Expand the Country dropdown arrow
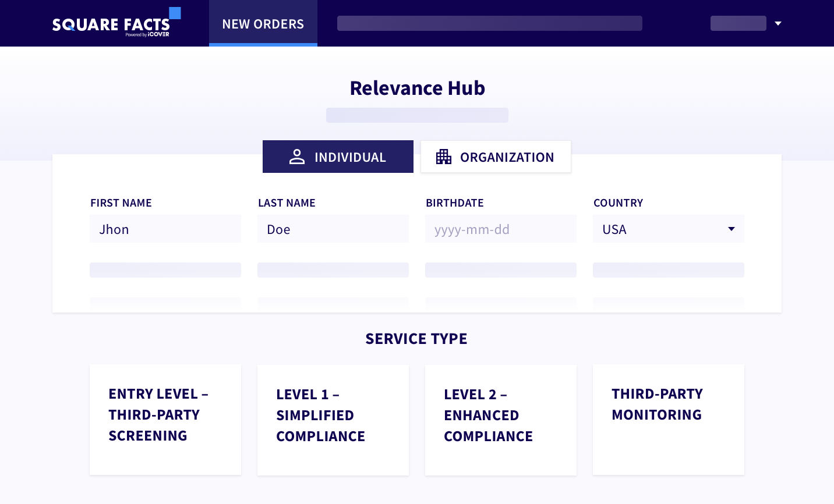 731,229
